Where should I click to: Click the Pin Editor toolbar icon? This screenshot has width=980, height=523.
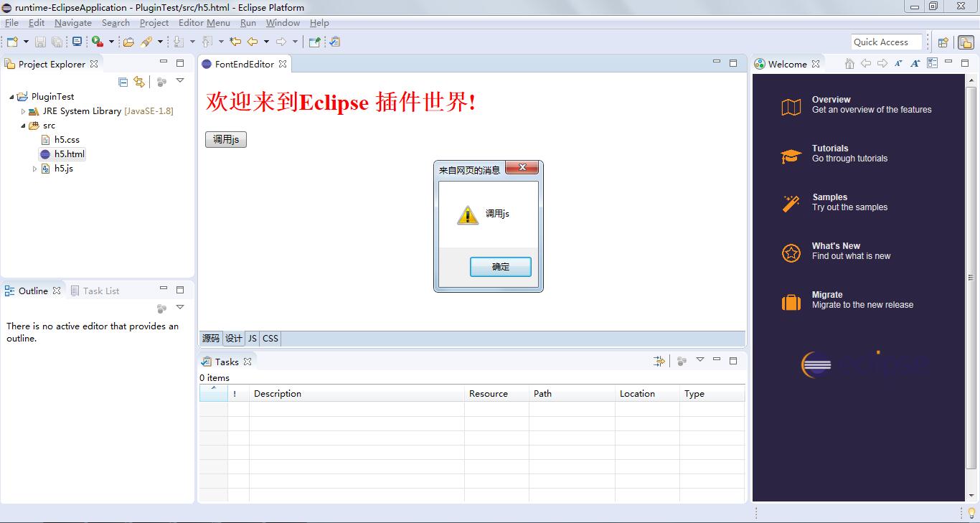pyautogui.click(x=314, y=42)
